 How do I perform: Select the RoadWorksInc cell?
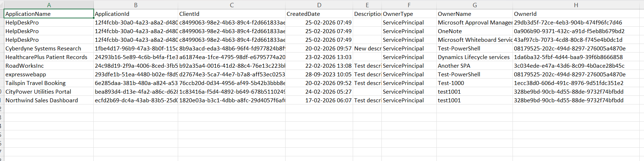pos(49,66)
